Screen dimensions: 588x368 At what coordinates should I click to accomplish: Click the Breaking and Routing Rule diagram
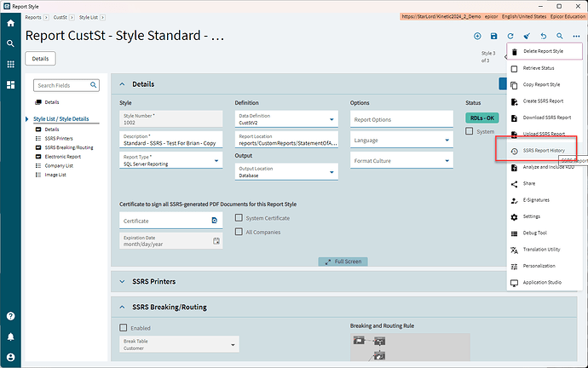[410, 347]
